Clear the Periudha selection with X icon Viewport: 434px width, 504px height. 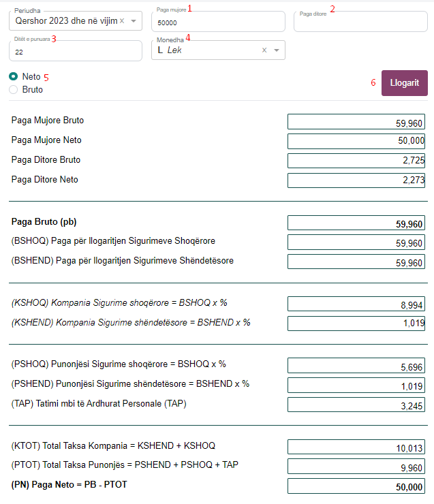[122, 22]
